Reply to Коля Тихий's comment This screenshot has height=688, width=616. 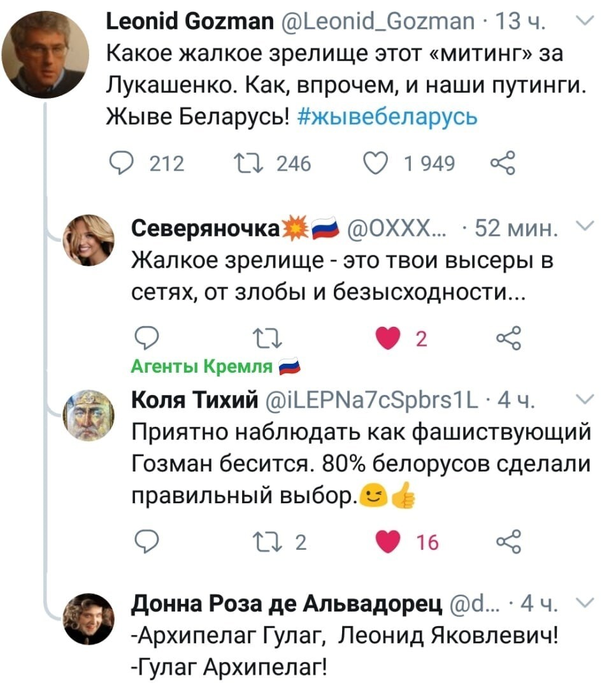coord(146,542)
